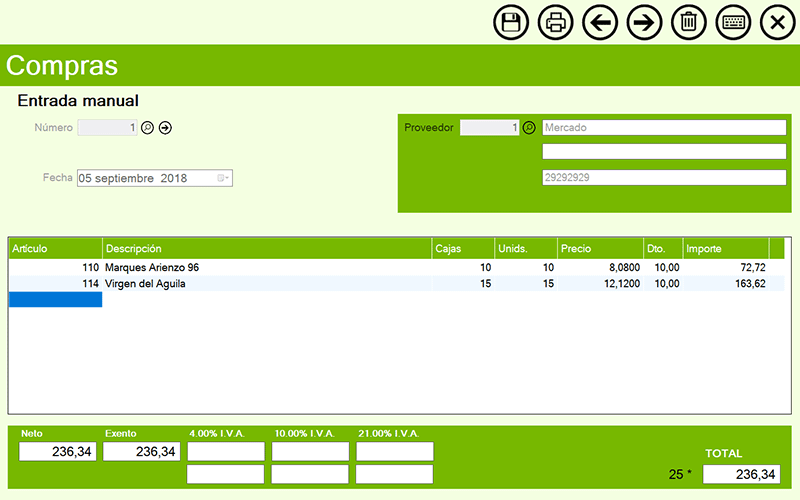Click the Importe column header
Image resolution: width=800 pixels, height=500 pixels.
pos(724,248)
